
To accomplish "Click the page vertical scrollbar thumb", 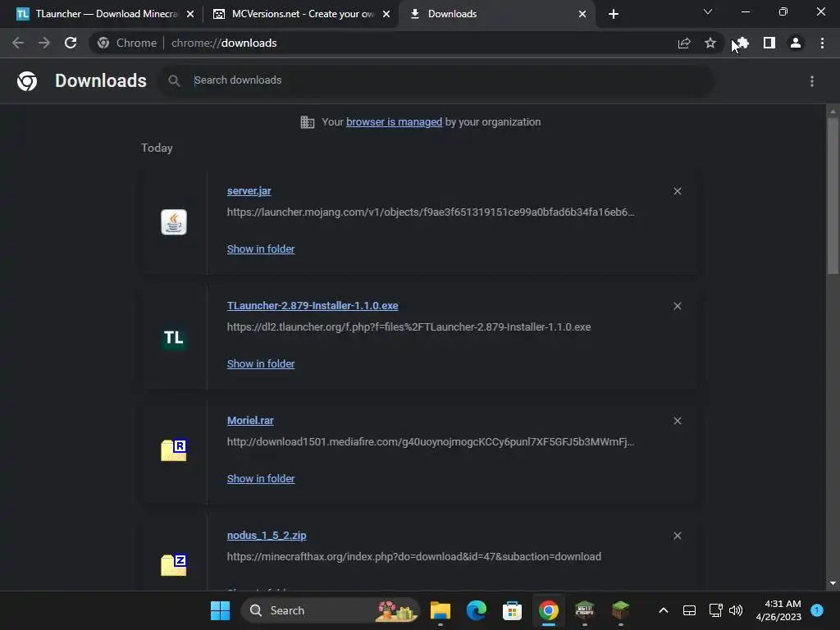I will pyautogui.click(x=833, y=195).
